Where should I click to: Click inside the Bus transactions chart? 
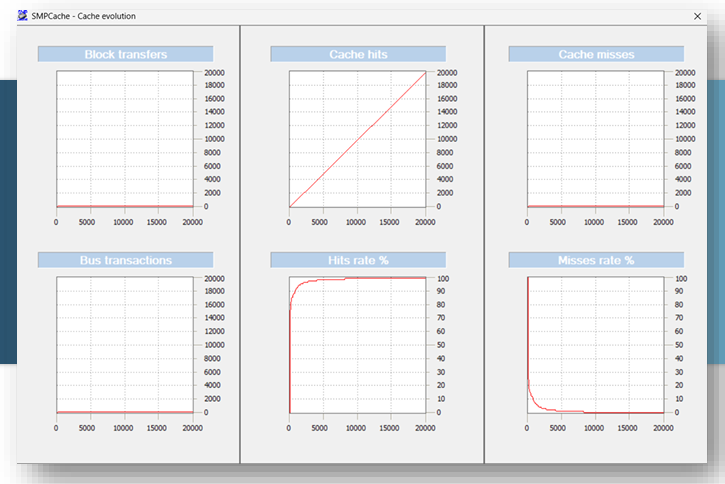click(x=125, y=345)
